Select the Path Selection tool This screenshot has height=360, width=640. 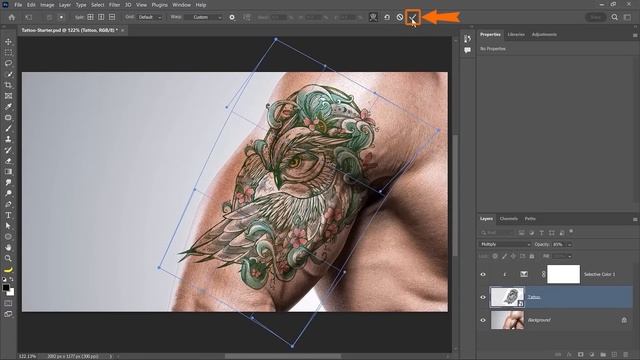8,226
